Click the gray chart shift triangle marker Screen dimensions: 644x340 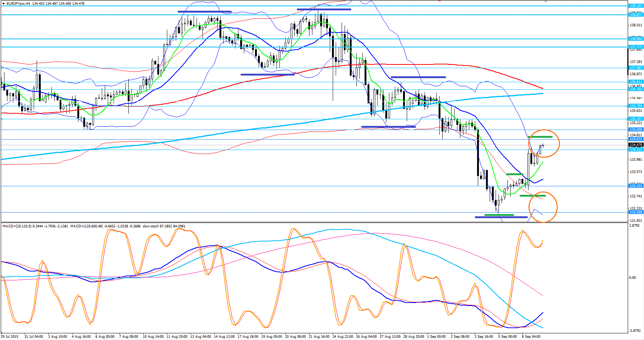coord(545,1)
